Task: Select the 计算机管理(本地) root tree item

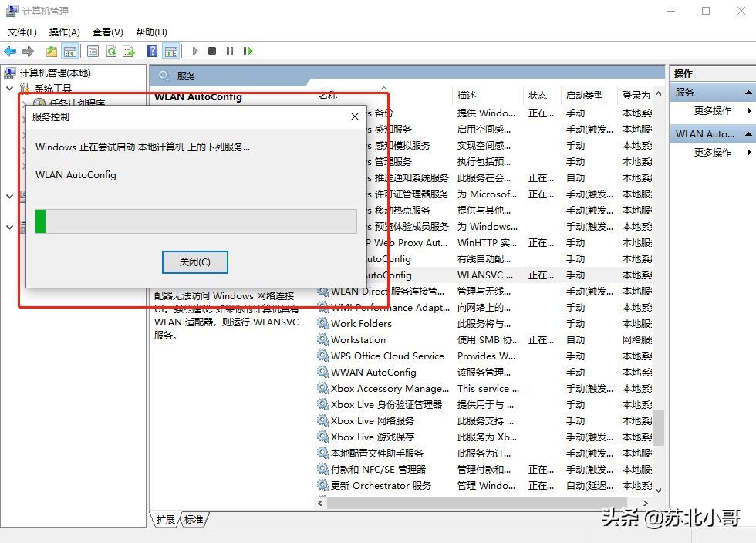Action: tap(55, 73)
